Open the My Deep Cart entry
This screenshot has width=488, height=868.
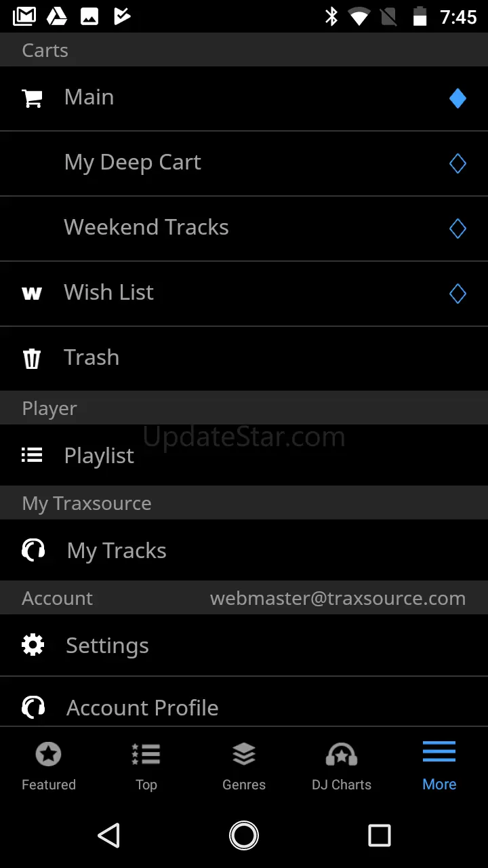133,163
